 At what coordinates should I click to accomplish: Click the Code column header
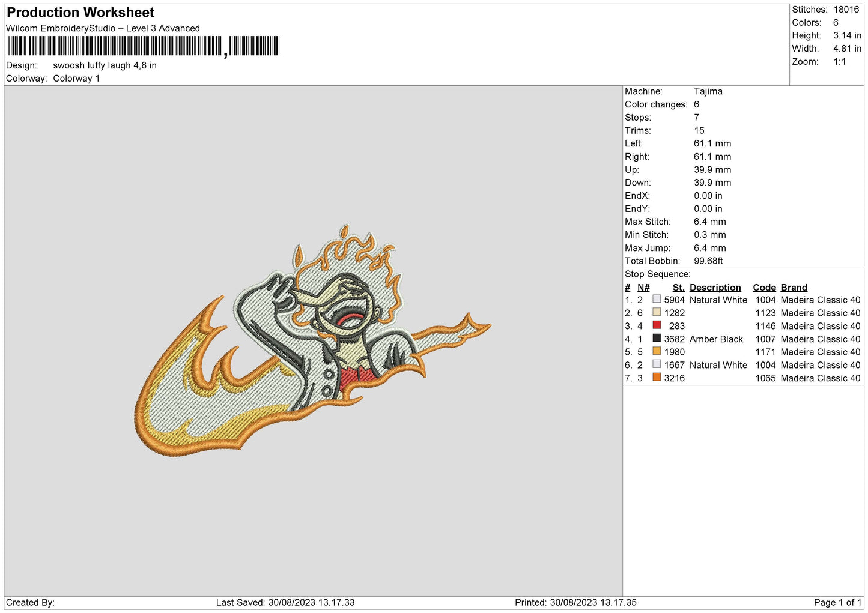coord(764,288)
